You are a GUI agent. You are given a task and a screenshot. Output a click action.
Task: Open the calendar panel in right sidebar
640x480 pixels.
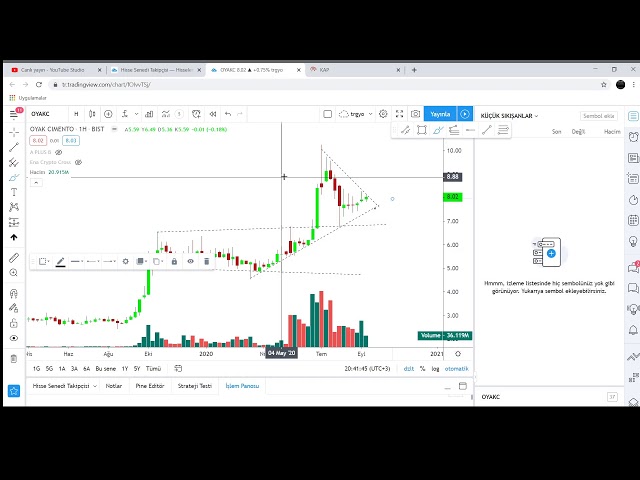pos(633,221)
